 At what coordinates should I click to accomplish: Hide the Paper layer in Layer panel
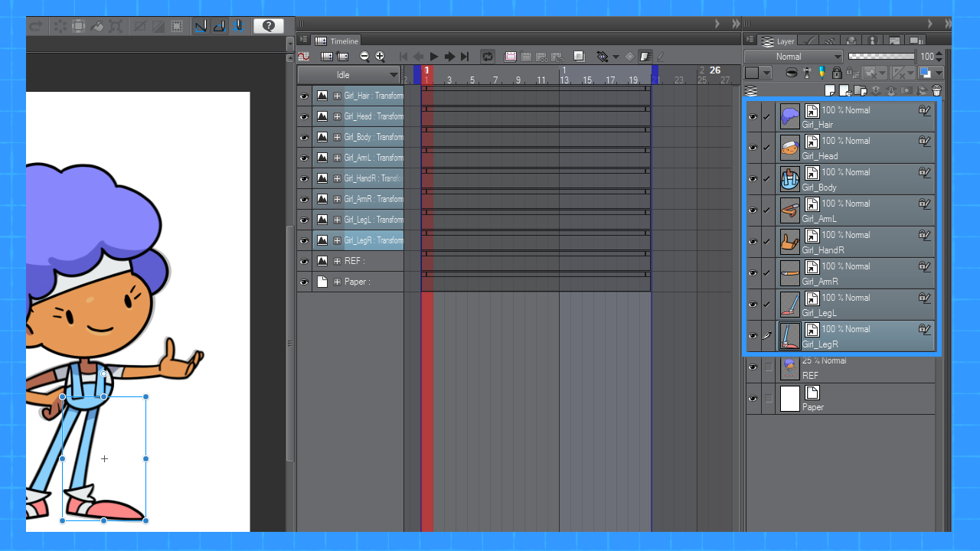tap(753, 399)
